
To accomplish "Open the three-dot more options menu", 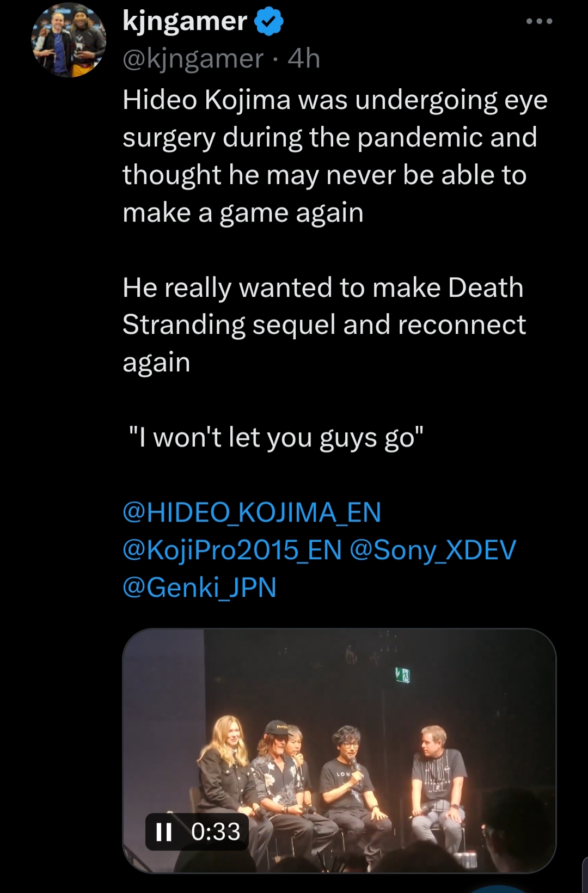I will pyautogui.click(x=539, y=21).
